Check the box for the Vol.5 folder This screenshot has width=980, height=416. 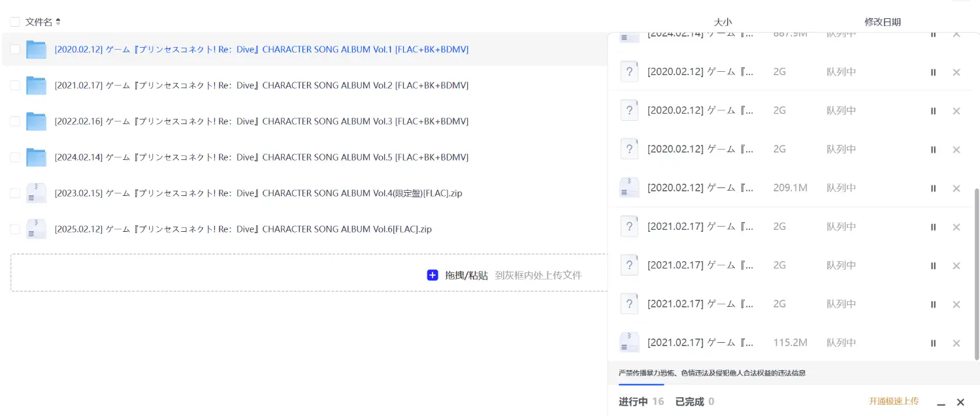tap(15, 157)
